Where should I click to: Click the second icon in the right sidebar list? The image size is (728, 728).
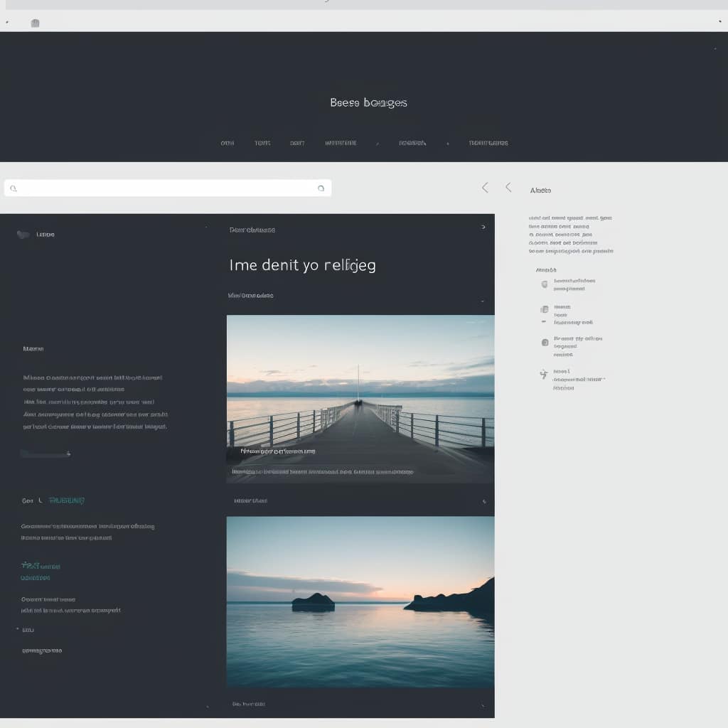[545, 309]
